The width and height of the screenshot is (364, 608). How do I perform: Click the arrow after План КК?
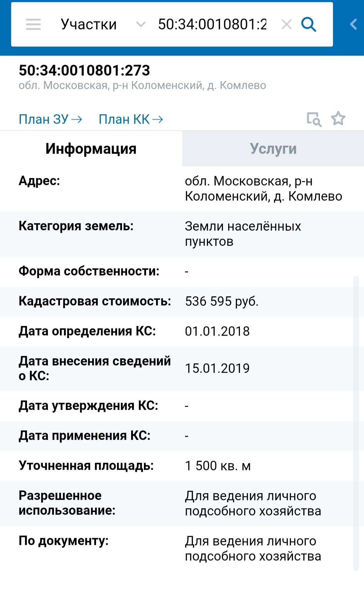click(158, 119)
